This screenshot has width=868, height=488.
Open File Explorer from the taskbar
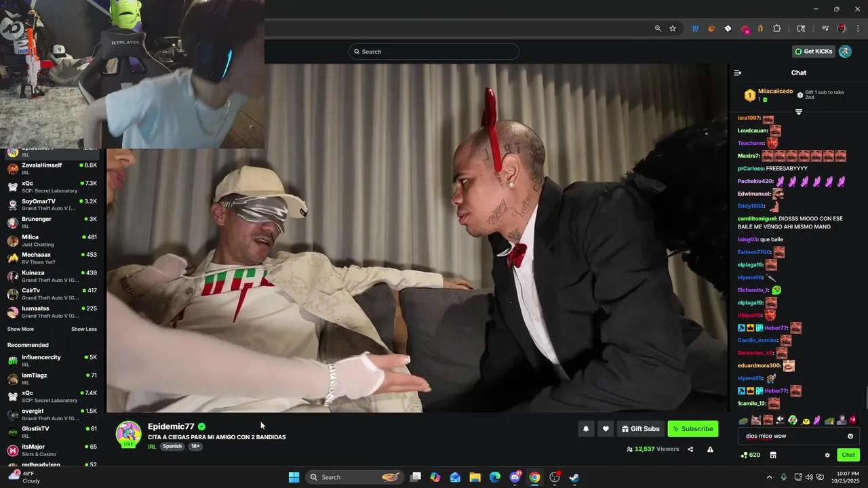click(475, 477)
